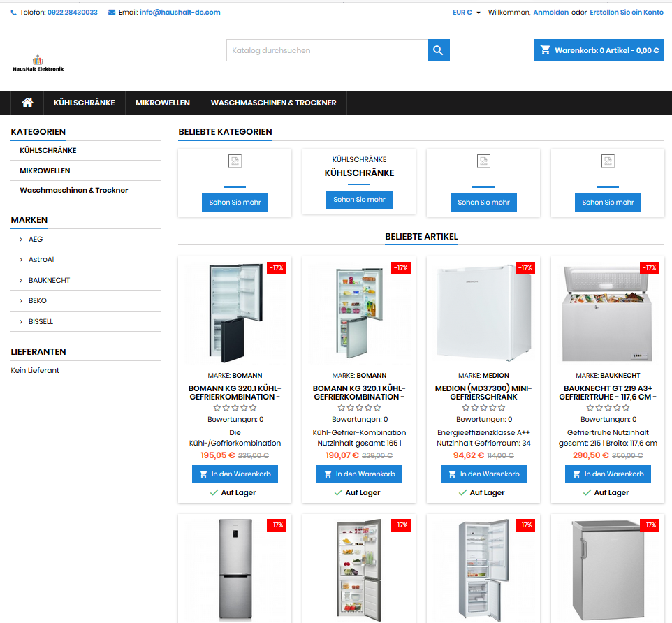Open the Medion mini freezer image

tap(483, 313)
